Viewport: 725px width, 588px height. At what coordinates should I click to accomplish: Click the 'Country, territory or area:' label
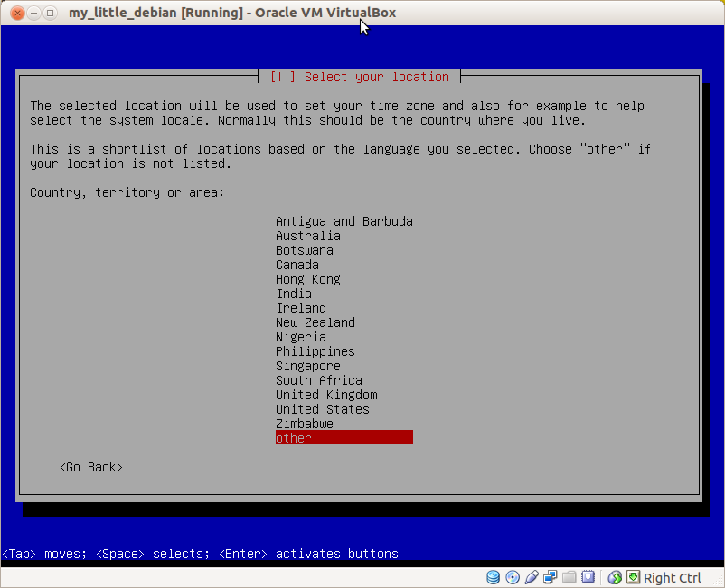(x=127, y=192)
